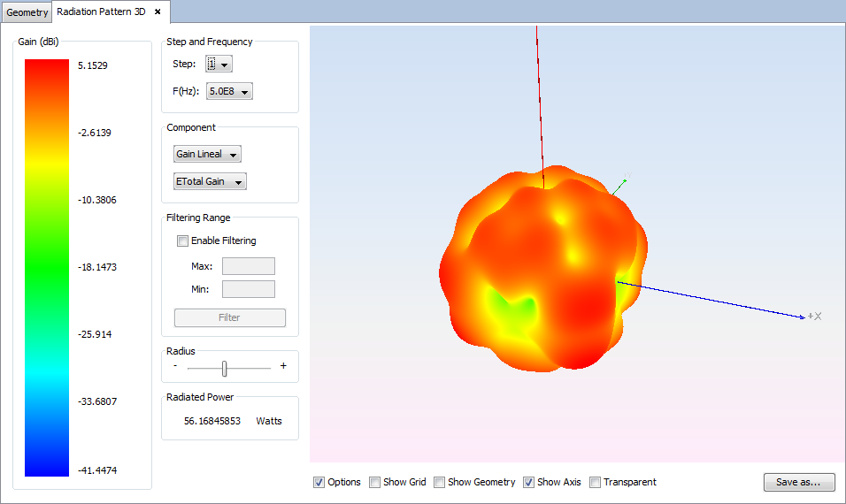Open the Step dropdown
This screenshot has width=846, height=504.
coord(219,64)
